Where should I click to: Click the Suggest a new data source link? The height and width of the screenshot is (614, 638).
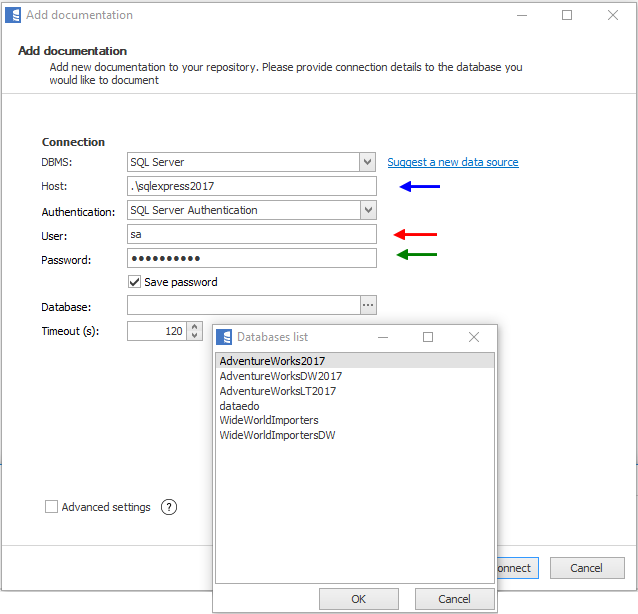click(452, 162)
